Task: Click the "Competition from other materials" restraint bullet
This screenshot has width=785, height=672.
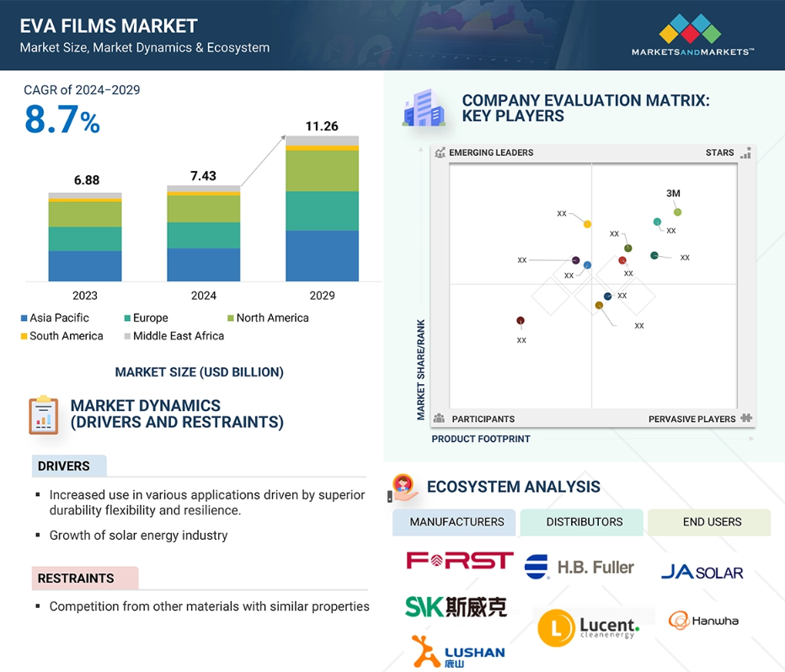Action: point(209,606)
